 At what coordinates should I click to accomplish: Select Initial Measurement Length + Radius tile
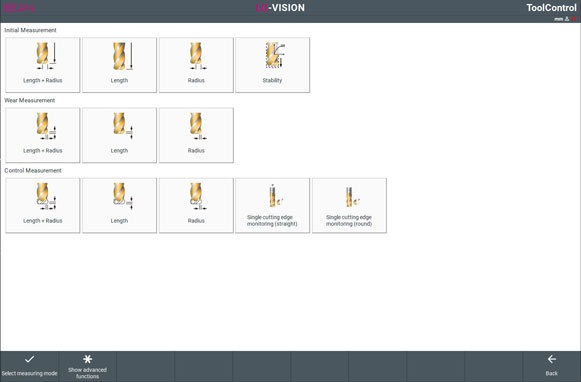pos(43,65)
